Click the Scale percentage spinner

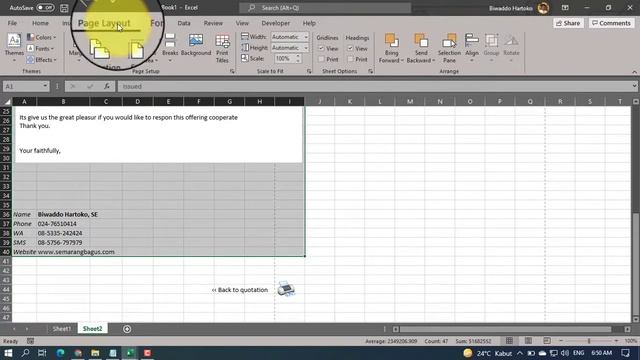coord(287,59)
